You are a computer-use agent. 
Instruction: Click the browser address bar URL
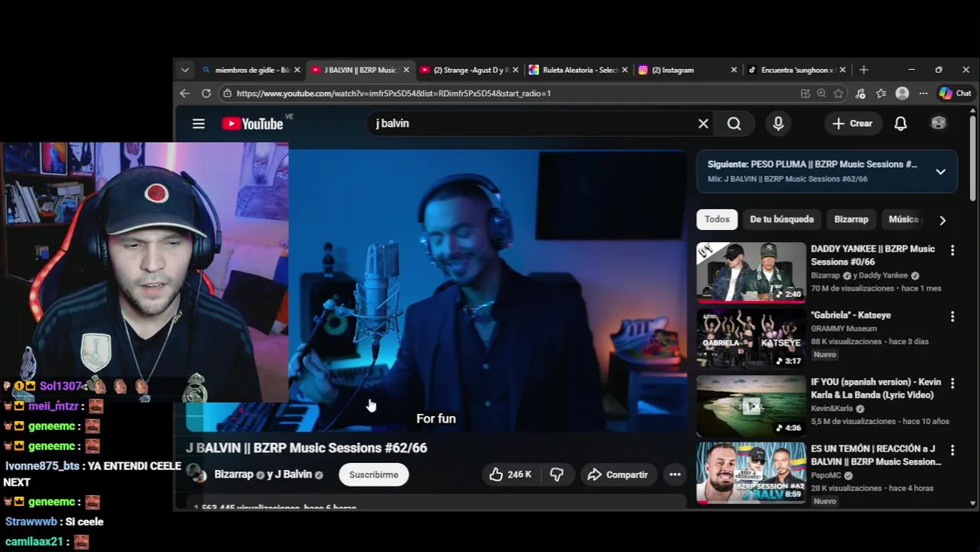[393, 94]
